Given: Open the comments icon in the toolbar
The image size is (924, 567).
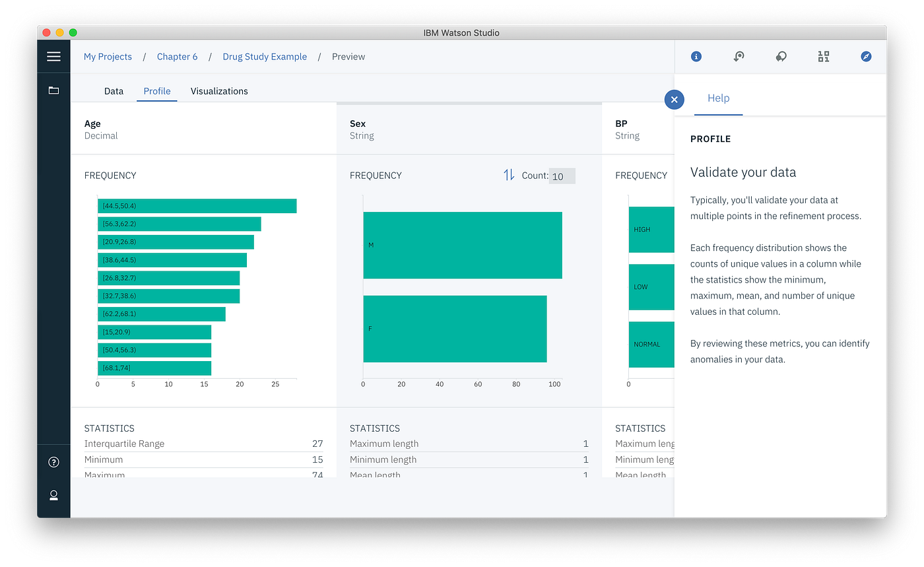Looking at the screenshot, I should [x=781, y=56].
